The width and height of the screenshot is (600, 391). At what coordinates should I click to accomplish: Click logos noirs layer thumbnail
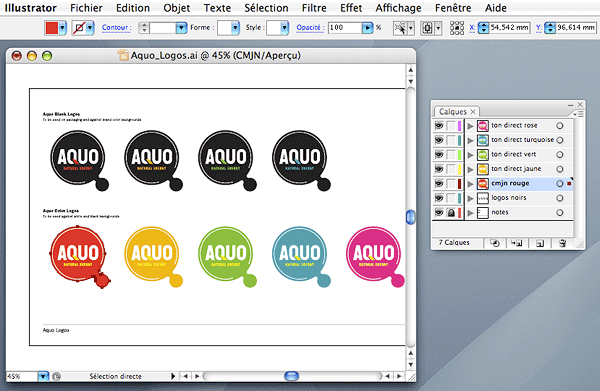tap(483, 198)
